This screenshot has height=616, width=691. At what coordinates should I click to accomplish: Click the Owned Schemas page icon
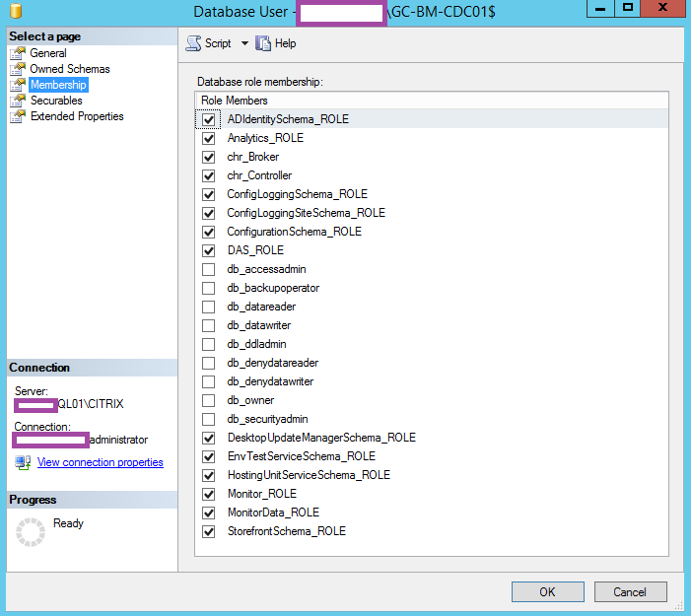tap(18, 69)
